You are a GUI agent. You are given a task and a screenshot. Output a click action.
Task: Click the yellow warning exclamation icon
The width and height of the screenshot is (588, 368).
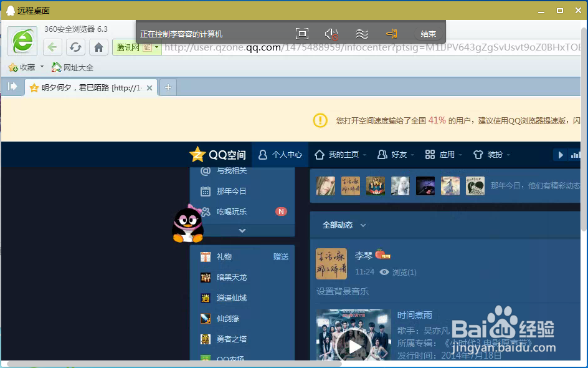pos(320,120)
